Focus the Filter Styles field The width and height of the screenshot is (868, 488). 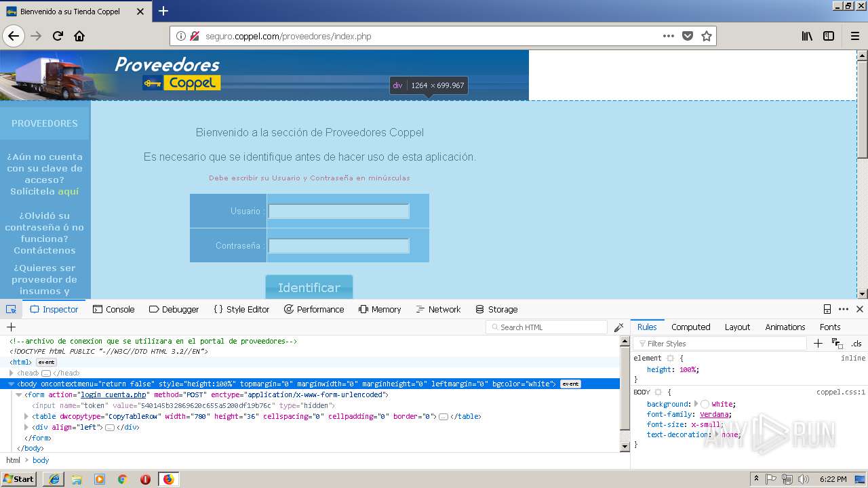click(719, 344)
